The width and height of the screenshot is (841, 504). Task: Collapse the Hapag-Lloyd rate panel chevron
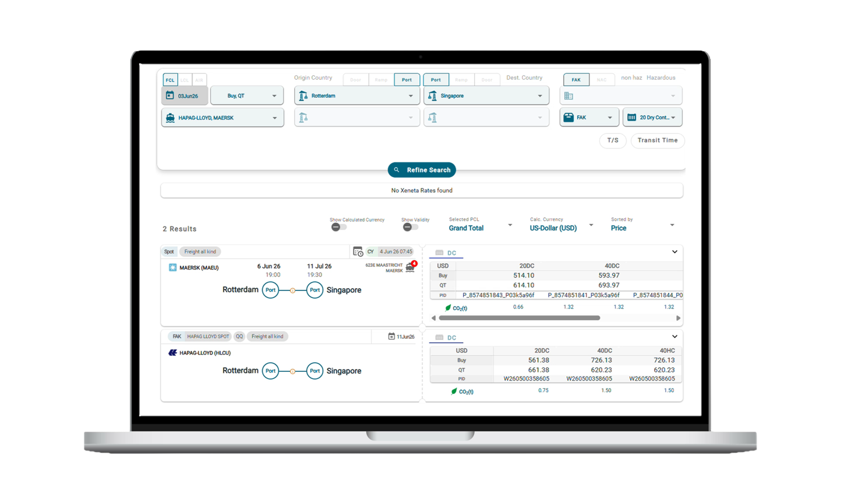point(674,336)
